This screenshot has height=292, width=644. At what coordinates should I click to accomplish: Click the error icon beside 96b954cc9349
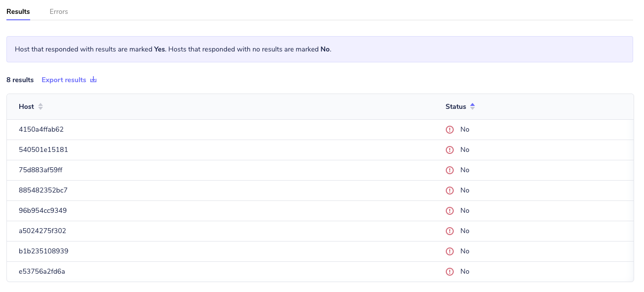tap(450, 210)
